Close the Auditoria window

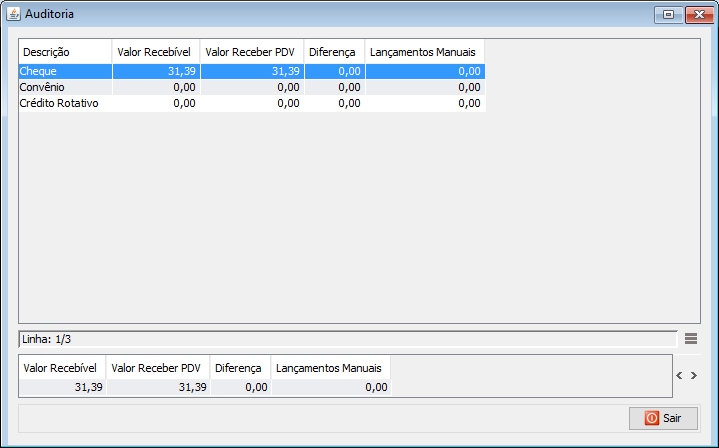696,14
